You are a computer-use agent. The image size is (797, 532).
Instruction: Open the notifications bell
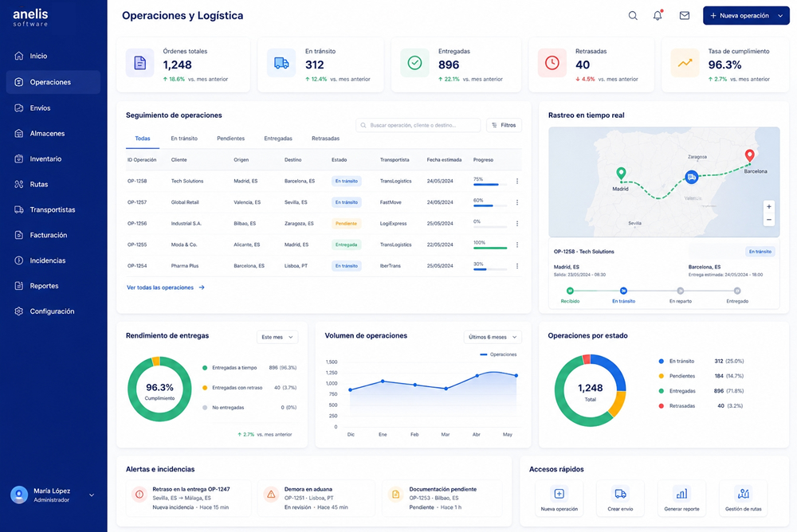[658, 15]
